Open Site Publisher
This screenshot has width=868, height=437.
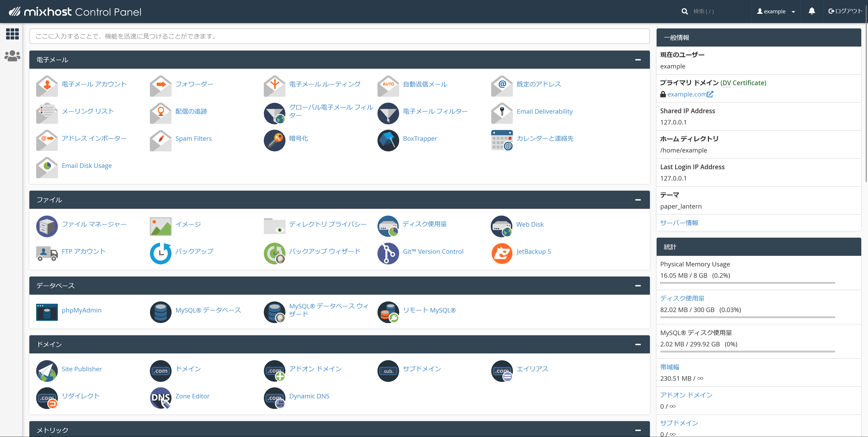(x=82, y=369)
